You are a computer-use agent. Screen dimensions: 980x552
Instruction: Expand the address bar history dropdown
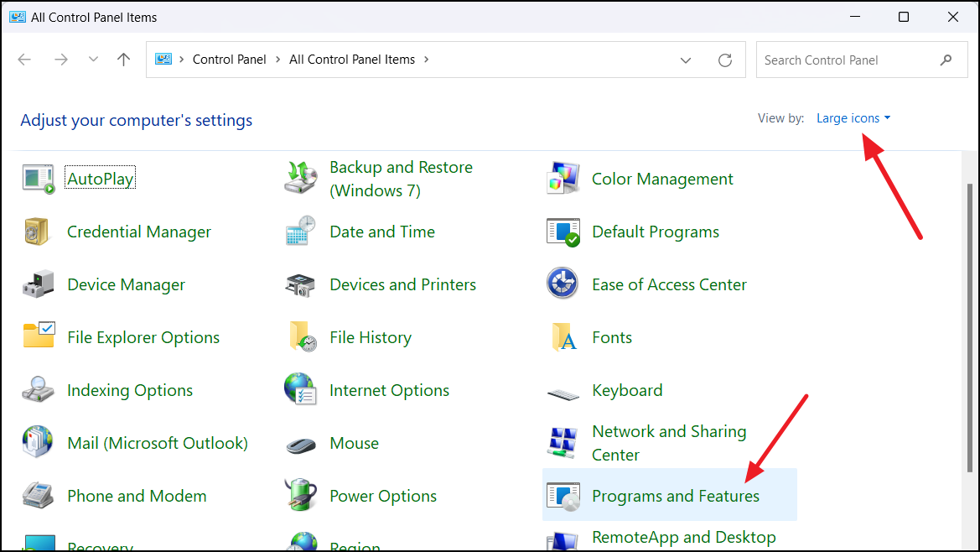(x=686, y=60)
